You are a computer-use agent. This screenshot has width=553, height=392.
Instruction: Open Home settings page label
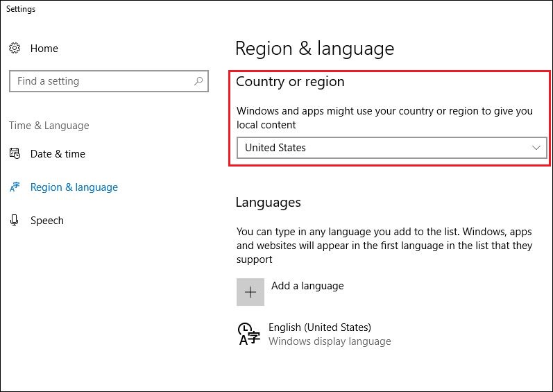44,49
